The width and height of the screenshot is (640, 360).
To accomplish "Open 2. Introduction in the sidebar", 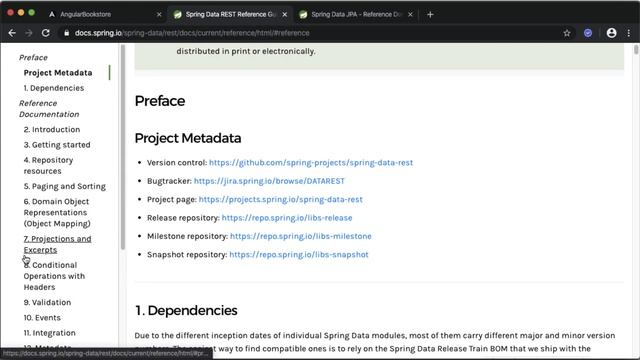I will pyautogui.click(x=52, y=129).
